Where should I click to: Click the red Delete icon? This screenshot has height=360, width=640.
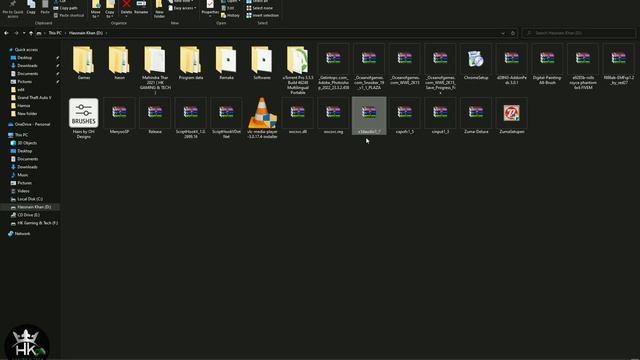point(127,5)
